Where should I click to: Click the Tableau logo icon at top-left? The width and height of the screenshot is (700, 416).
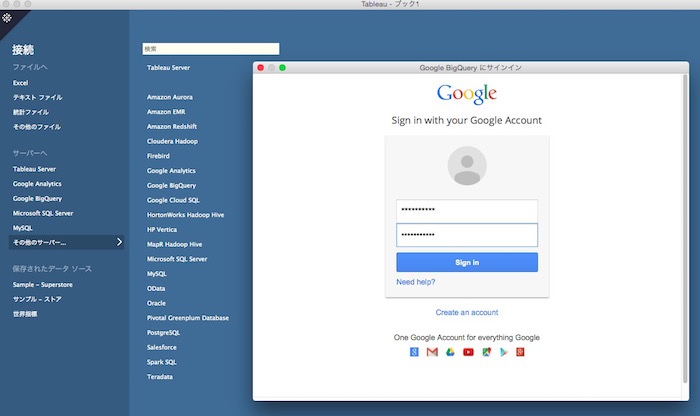[7, 18]
